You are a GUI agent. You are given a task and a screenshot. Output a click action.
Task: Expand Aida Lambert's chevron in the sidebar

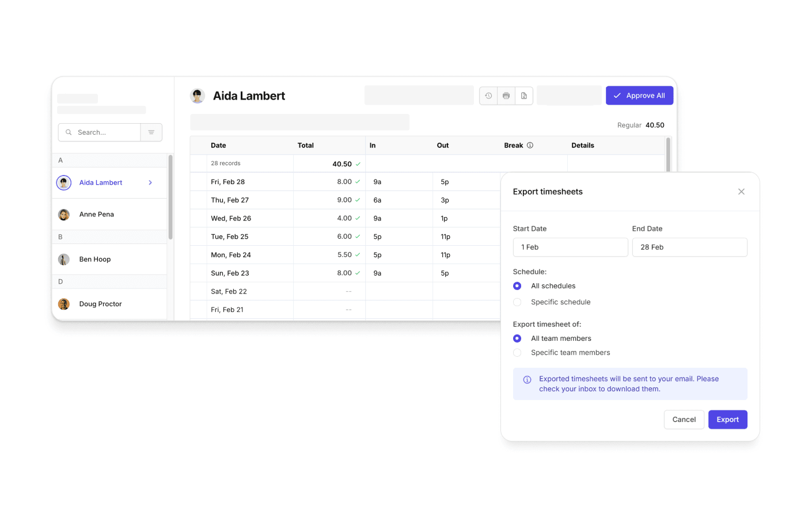pyautogui.click(x=150, y=182)
